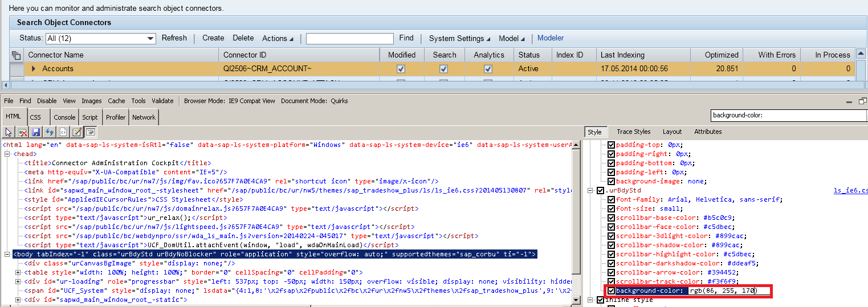Edit the rgb(86, 255, 170) value field
This screenshot has height=307, width=868.
point(729,291)
